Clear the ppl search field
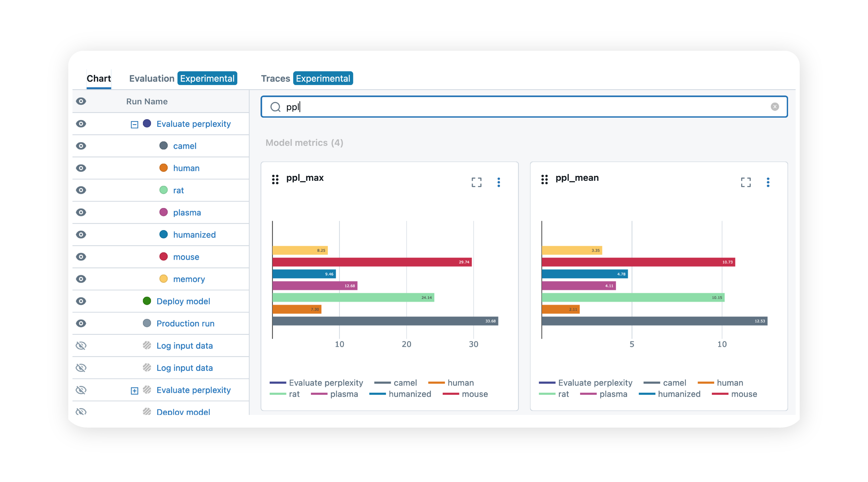The width and height of the screenshot is (868, 482). tap(775, 107)
